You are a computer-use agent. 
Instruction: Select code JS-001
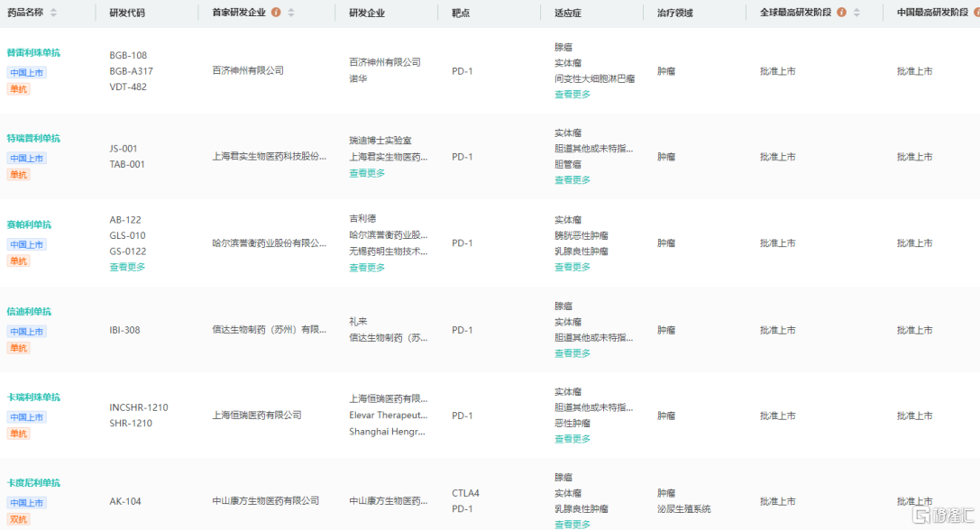point(124,149)
